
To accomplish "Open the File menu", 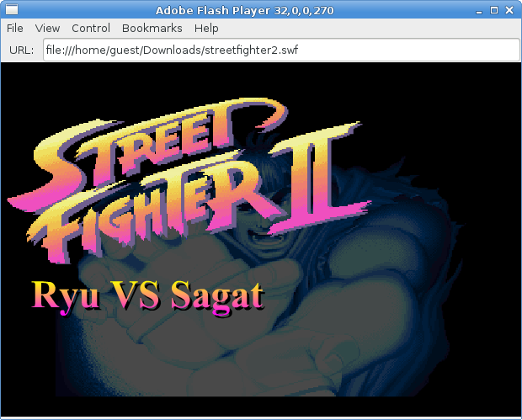I will (x=15, y=29).
